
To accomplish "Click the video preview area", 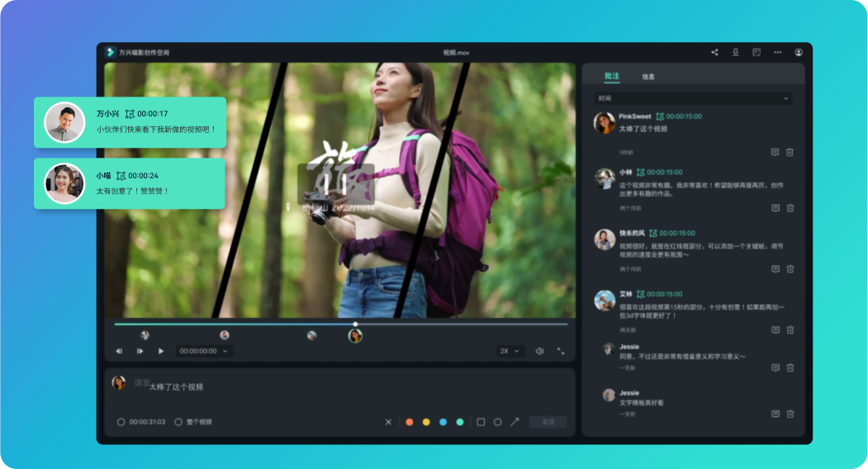I will coord(340,190).
